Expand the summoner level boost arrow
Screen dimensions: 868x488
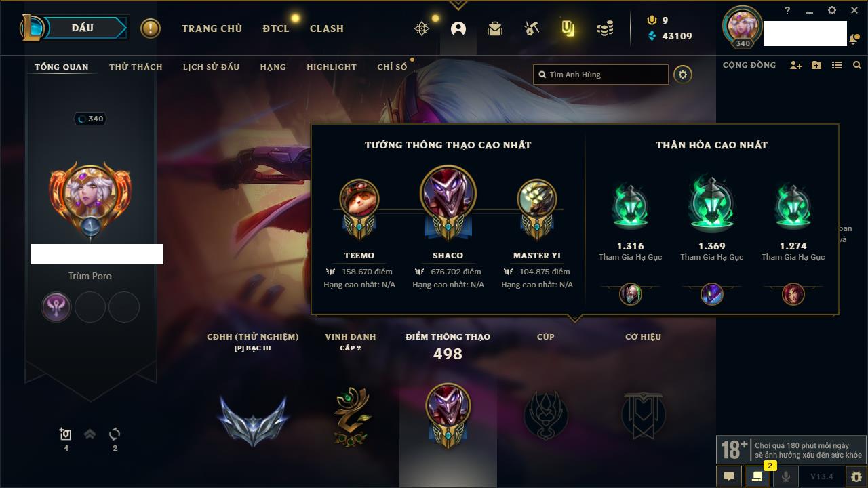[x=90, y=434]
